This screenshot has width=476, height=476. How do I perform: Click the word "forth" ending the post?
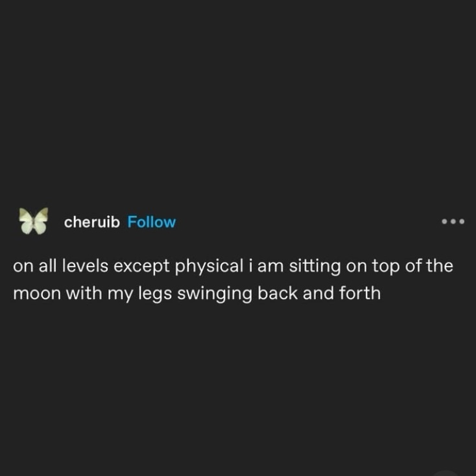(359, 293)
